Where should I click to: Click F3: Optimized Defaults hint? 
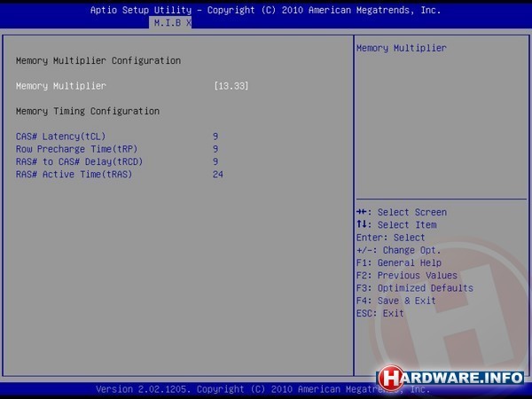pyautogui.click(x=414, y=288)
